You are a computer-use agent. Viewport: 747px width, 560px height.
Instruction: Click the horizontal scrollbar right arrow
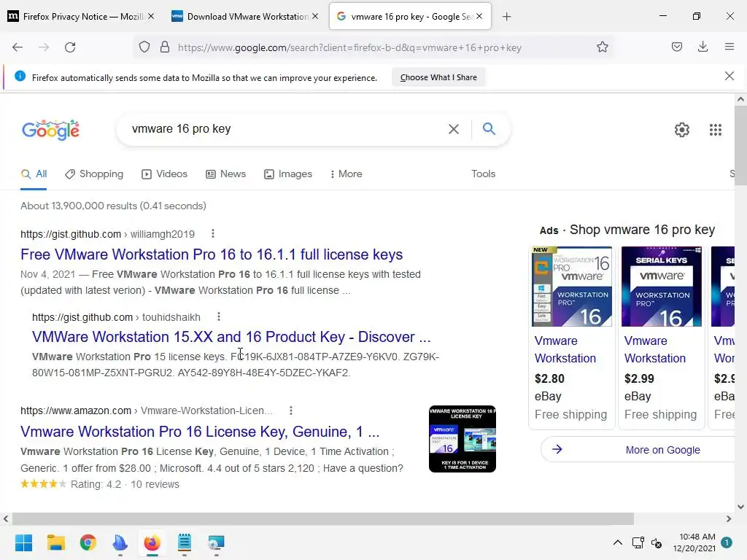(729, 518)
